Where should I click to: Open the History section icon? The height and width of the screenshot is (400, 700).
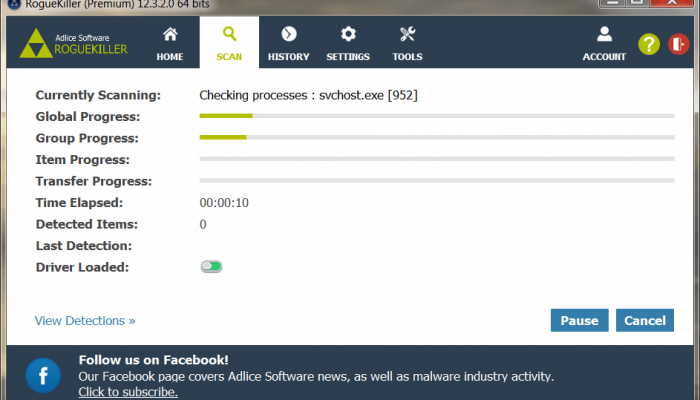click(x=288, y=35)
